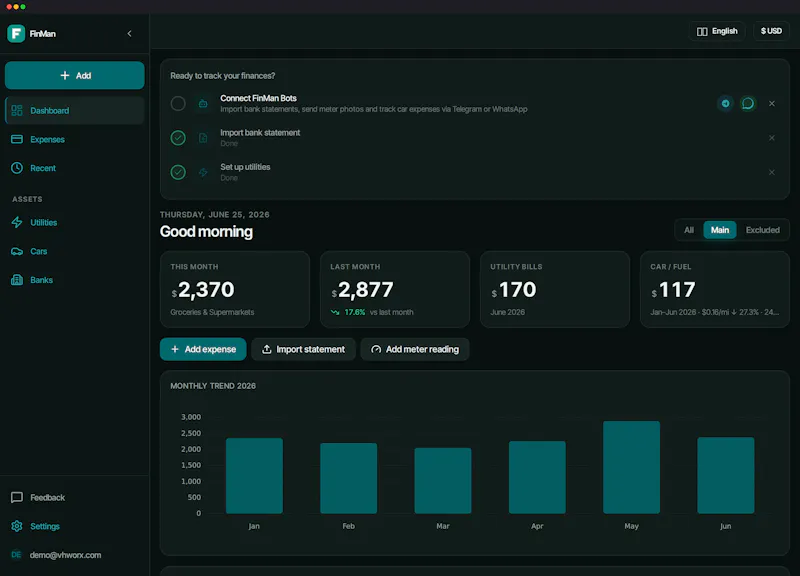Click the Recent clock icon

(17, 168)
